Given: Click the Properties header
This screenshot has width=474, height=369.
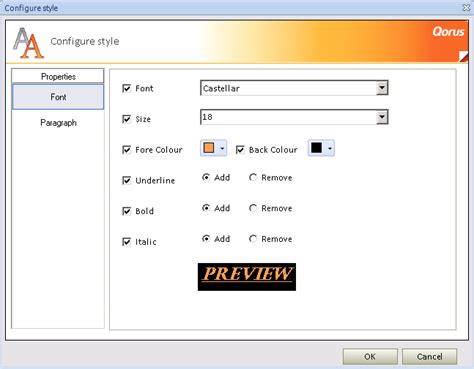Looking at the screenshot, I should (58, 76).
